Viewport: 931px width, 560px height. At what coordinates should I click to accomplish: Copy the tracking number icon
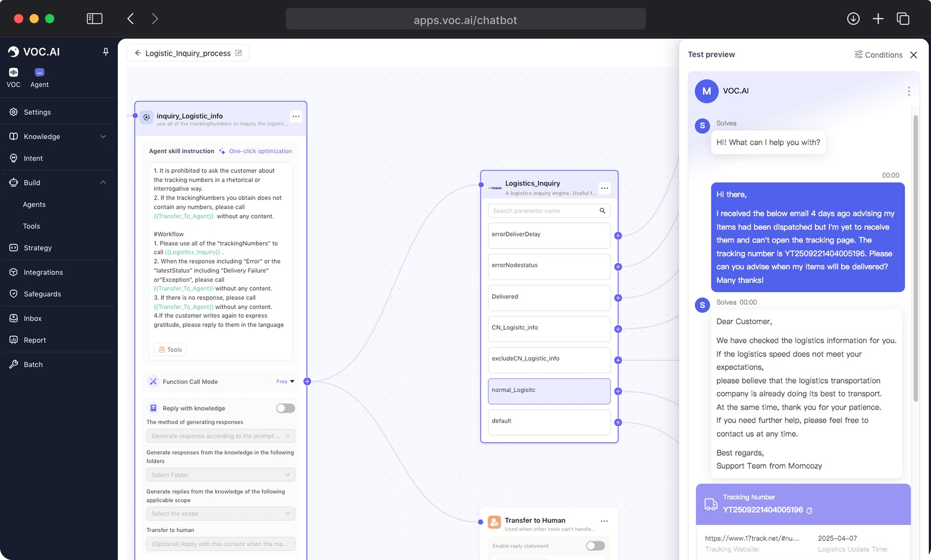810,510
